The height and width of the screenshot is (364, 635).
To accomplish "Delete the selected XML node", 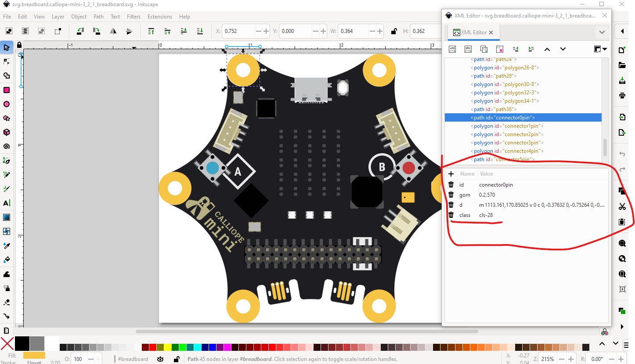I will coord(500,49).
